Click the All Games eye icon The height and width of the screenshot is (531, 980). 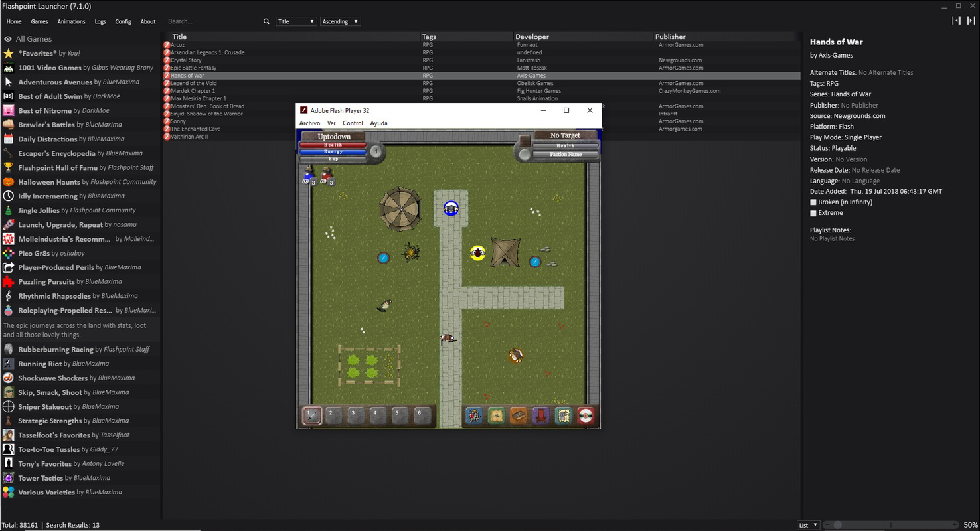tap(8, 39)
